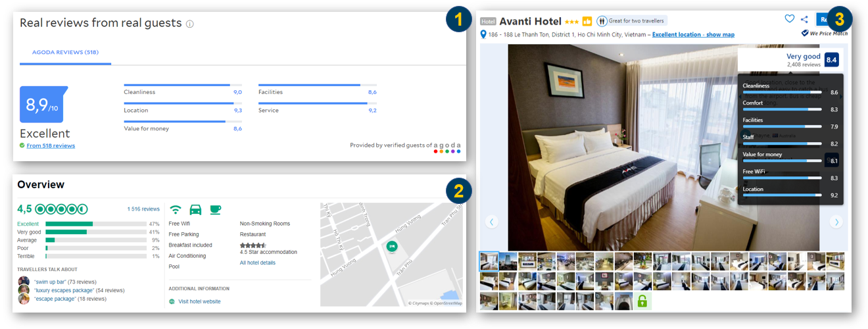Click the green padlock icon in gallery
Image resolution: width=868 pixels, height=329 pixels.
[643, 301]
